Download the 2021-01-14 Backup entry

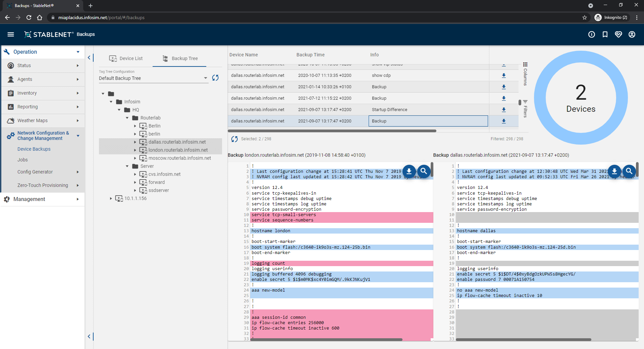504,87
